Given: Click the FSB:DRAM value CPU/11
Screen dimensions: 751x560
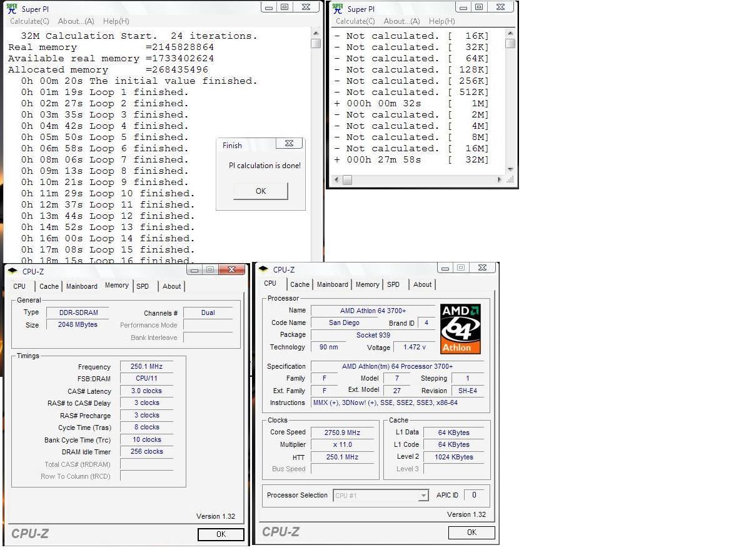Looking at the screenshot, I should pyautogui.click(x=146, y=379).
